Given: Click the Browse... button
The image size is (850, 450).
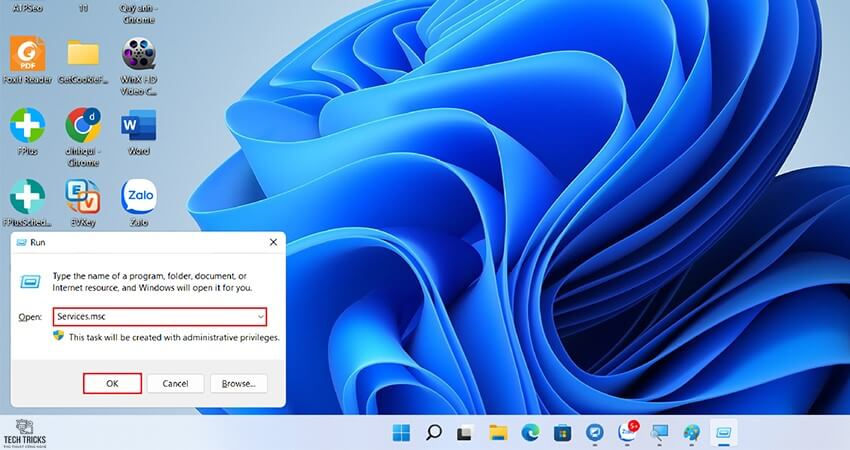Looking at the screenshot, I should (x=239, y=383).
